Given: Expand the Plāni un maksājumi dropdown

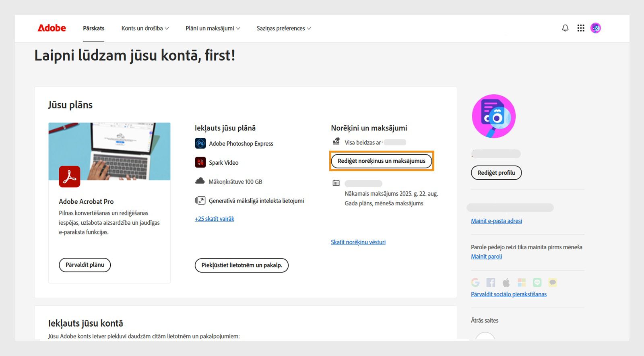Looking at the screenshot, I should click(213, 28).
